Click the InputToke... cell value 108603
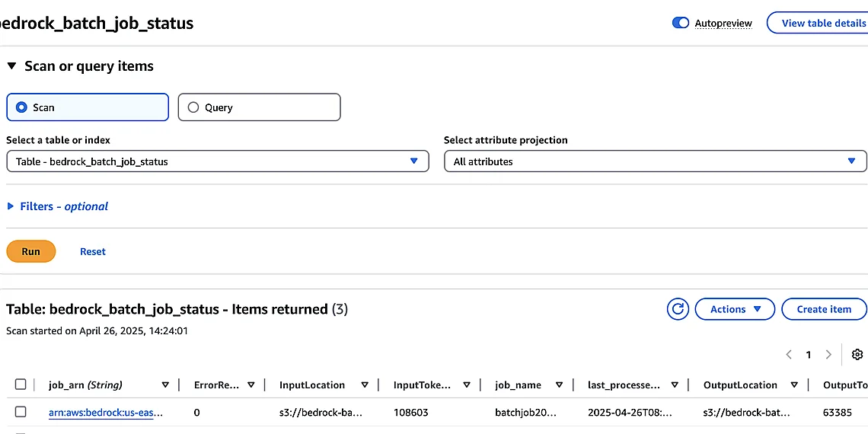The image size is (868, 434). click(x=410, y=413)
